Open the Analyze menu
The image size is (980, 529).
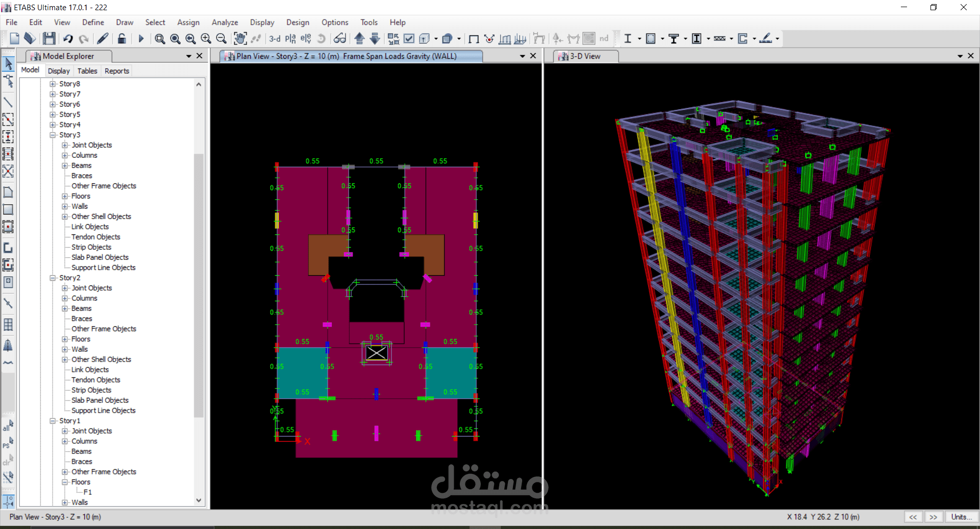coord(225,22)
